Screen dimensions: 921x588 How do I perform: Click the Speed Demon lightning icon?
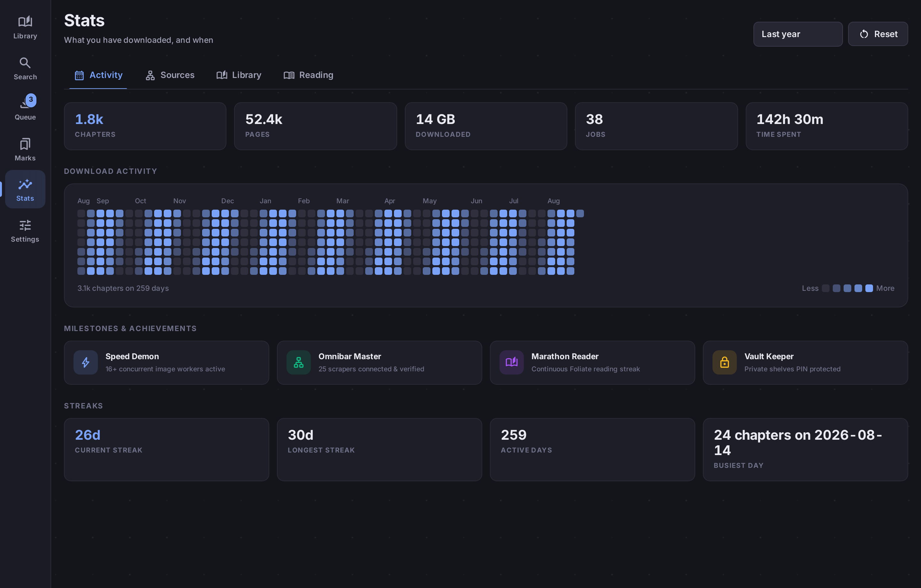(x=86, y=362)
